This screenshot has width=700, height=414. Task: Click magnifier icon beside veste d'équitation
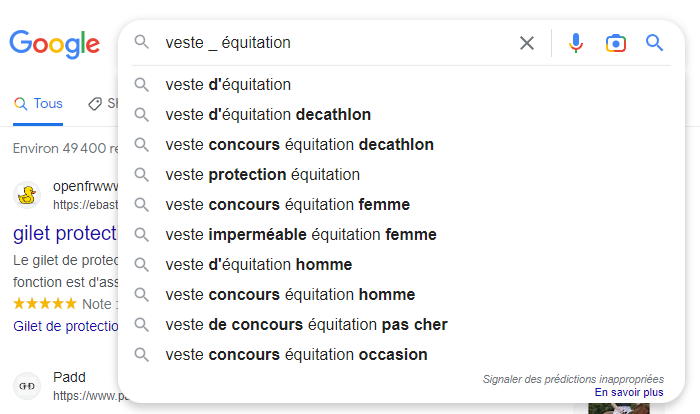[142, 84]
